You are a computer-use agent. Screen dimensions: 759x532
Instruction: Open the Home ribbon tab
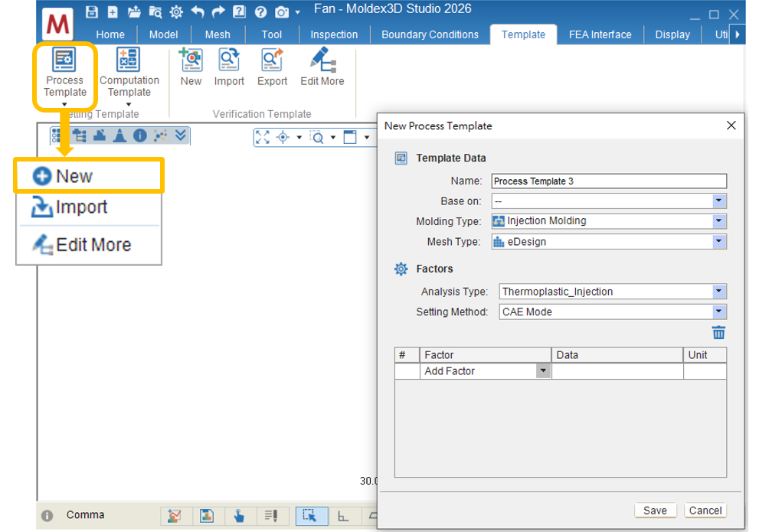110,34
